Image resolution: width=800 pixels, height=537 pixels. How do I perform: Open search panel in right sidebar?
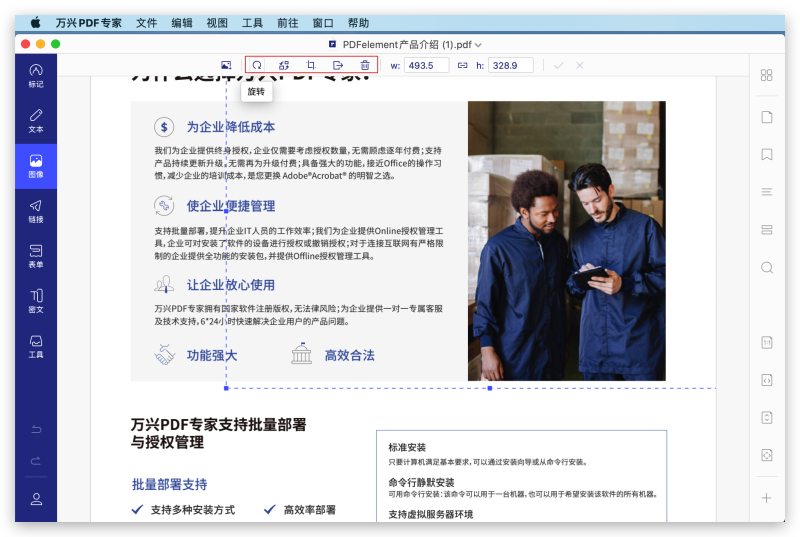tap(767, 267)
